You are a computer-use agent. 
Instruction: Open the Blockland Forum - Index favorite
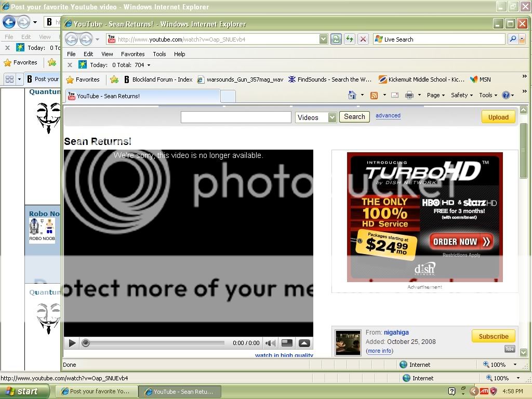(158, 79)
